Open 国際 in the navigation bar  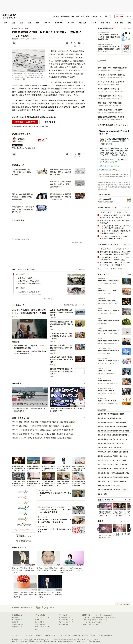(x=37, y=23)
